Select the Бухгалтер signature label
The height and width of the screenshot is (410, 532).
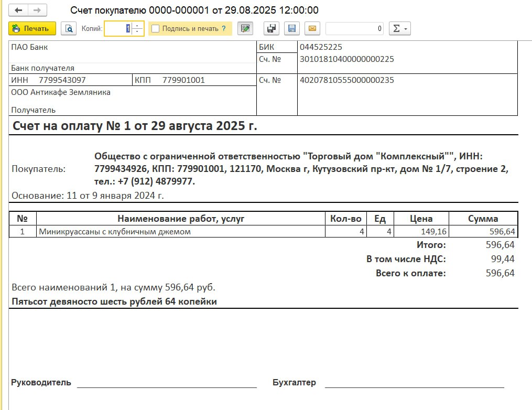pyautogui.click(x=294, y=383)
